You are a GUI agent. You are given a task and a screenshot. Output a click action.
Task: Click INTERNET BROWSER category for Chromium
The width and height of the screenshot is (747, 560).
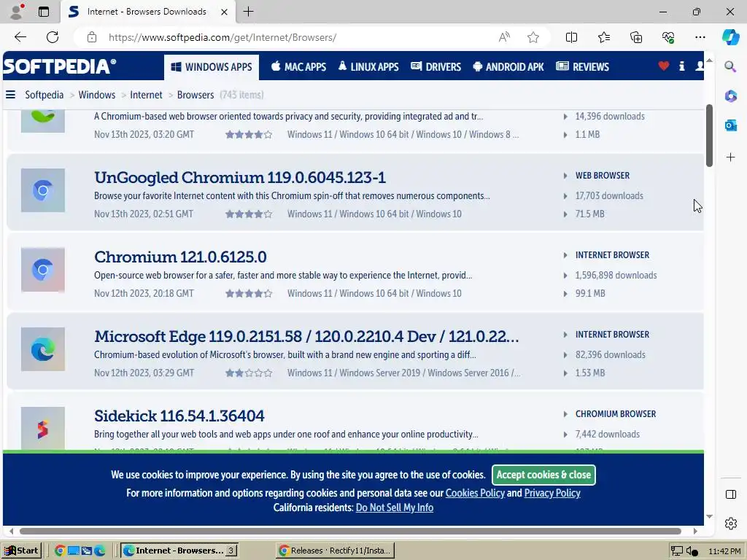(612, 255)
